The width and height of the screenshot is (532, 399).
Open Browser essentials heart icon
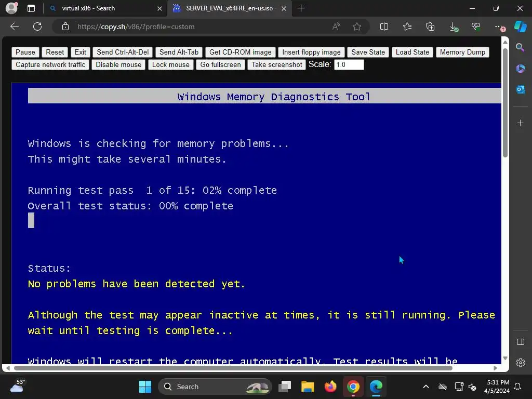click(x=476, y=26)
